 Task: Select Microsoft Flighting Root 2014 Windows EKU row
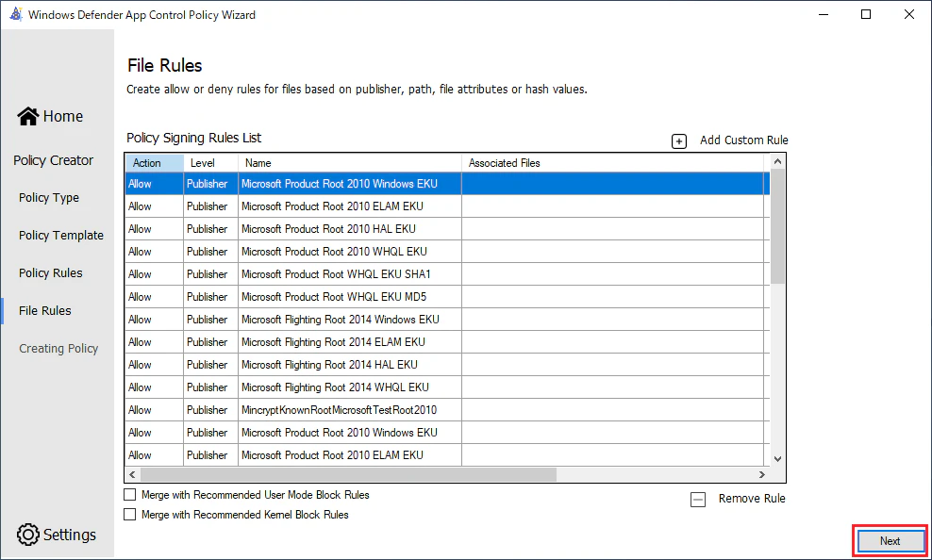pos(447,319)
